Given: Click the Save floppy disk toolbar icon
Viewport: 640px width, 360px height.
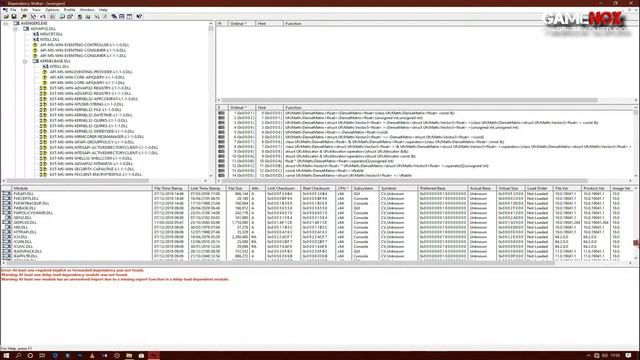Looking at the screenshot, I should [14, 17].
